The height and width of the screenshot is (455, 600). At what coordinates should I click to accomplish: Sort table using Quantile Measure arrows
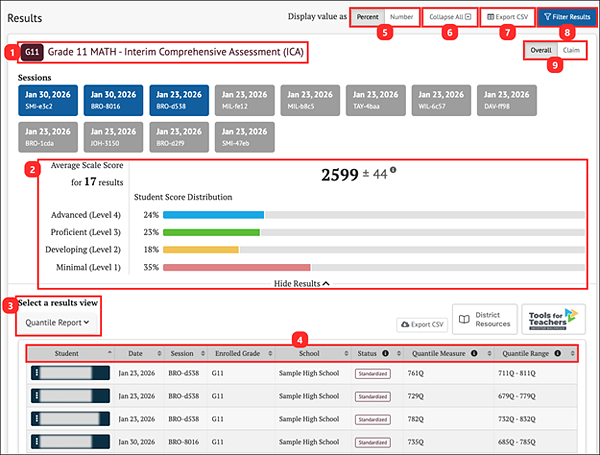pyautogui.click(x=489, y=353)
